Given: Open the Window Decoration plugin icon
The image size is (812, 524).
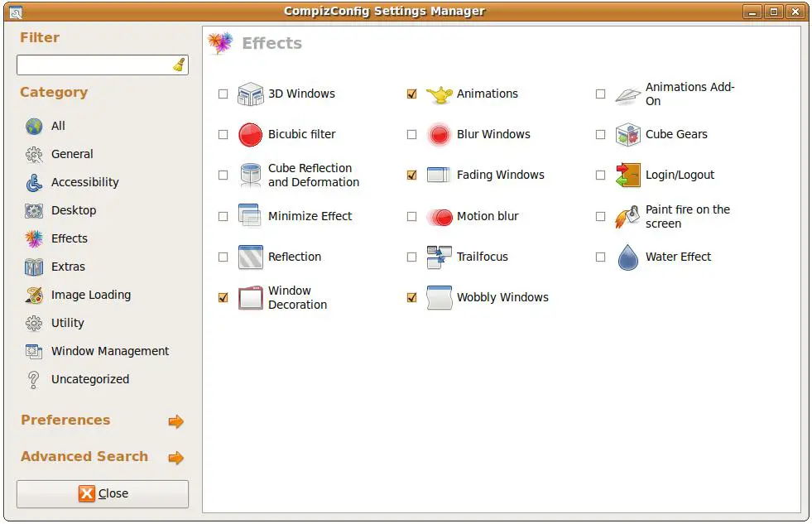Looking at the screenshot, I should pyautogui.click(x=250, y=297).
